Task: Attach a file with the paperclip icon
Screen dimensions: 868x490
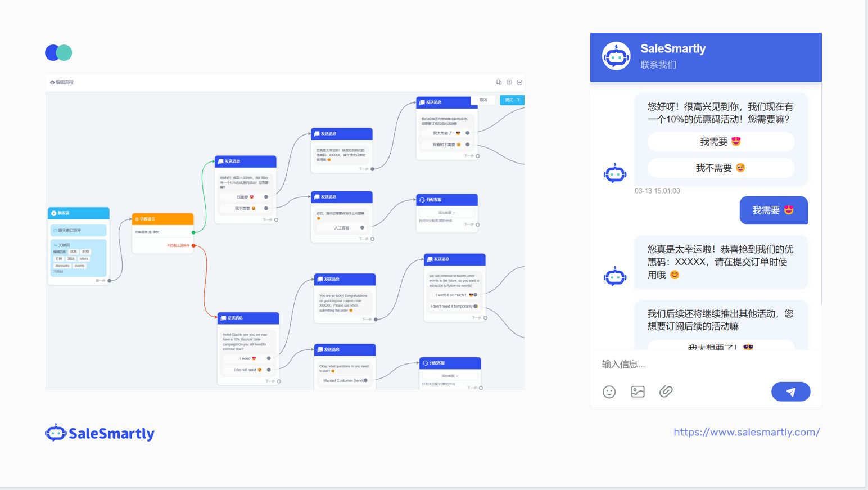Action: [666, 392]
